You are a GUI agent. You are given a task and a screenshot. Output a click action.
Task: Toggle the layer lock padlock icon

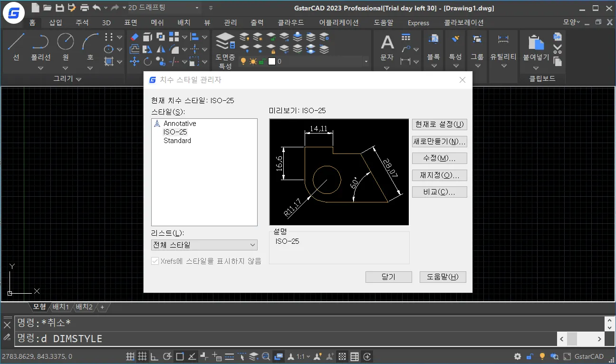(262, 61)
